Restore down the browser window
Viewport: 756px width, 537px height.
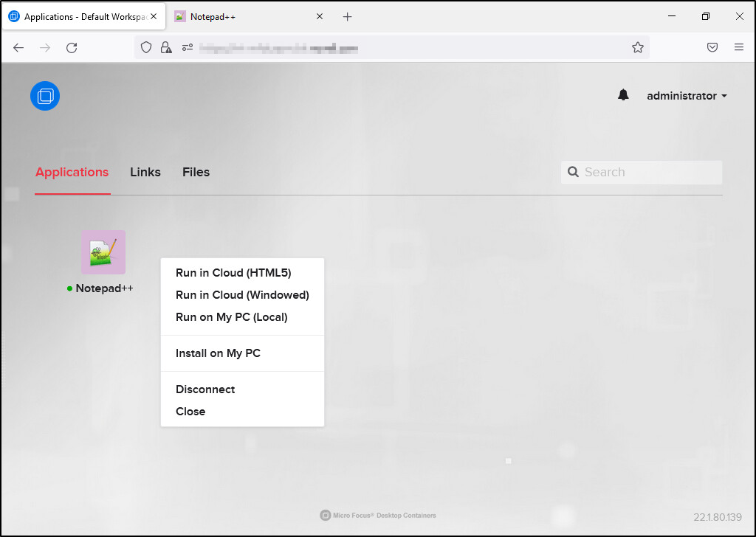point(705,16)
